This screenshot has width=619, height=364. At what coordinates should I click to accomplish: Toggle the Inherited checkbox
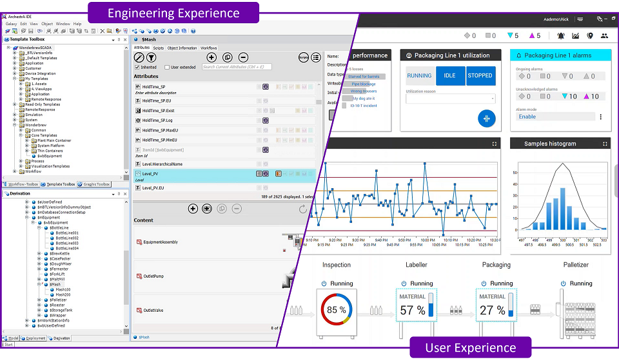tap(137, 67)
